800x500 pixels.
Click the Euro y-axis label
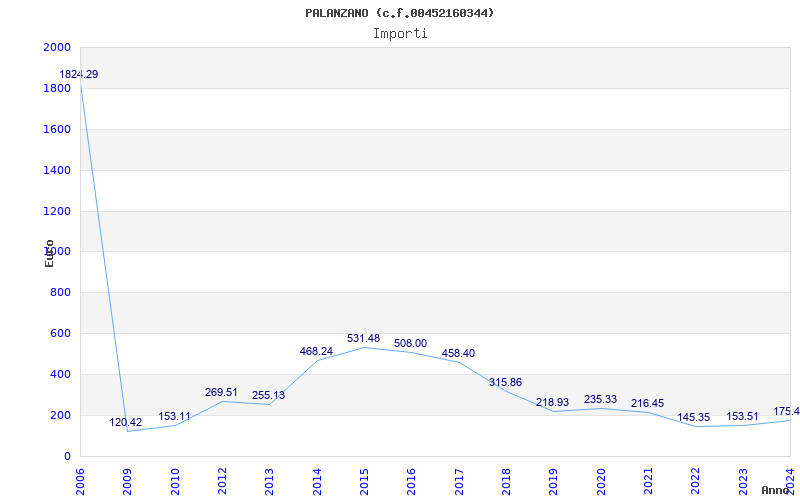point(49,253)
